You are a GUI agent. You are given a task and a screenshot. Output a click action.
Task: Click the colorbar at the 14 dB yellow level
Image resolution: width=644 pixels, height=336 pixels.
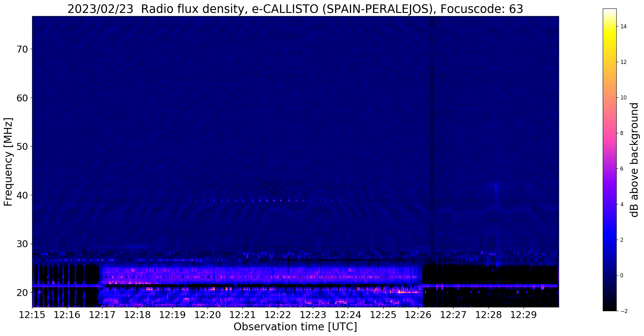[609, 26]
